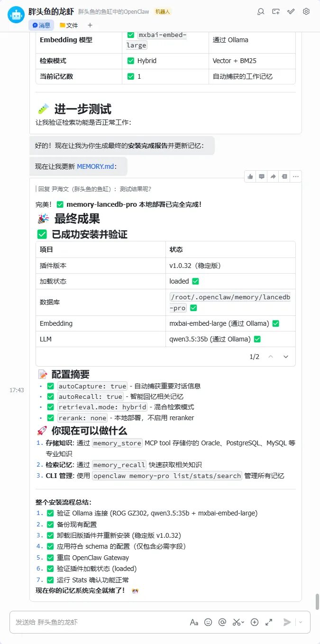Click the 机器人 tag badge
This screenshot has width=320, height=644.
point(163,11)
